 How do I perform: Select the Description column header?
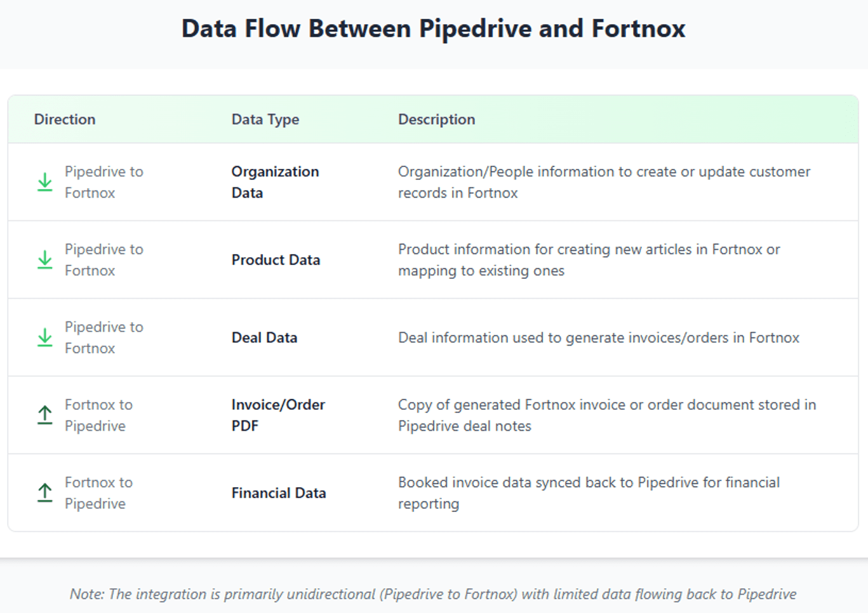(436, 119)
